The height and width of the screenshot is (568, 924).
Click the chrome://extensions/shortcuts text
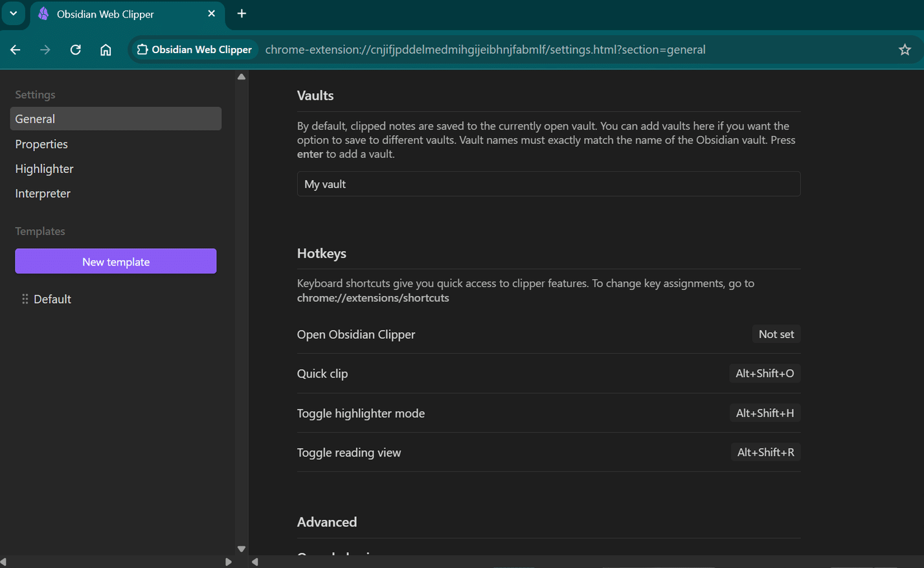point(373,298)
